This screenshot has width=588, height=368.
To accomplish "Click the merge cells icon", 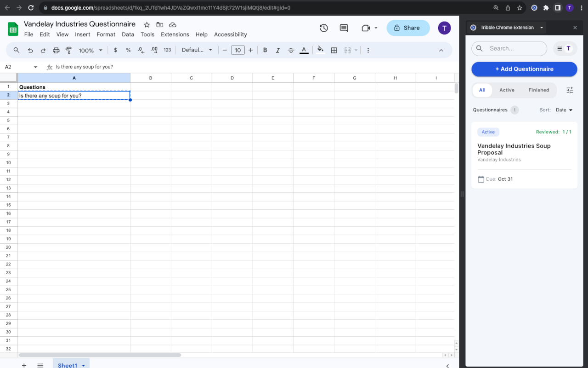I will pos(348,50).
